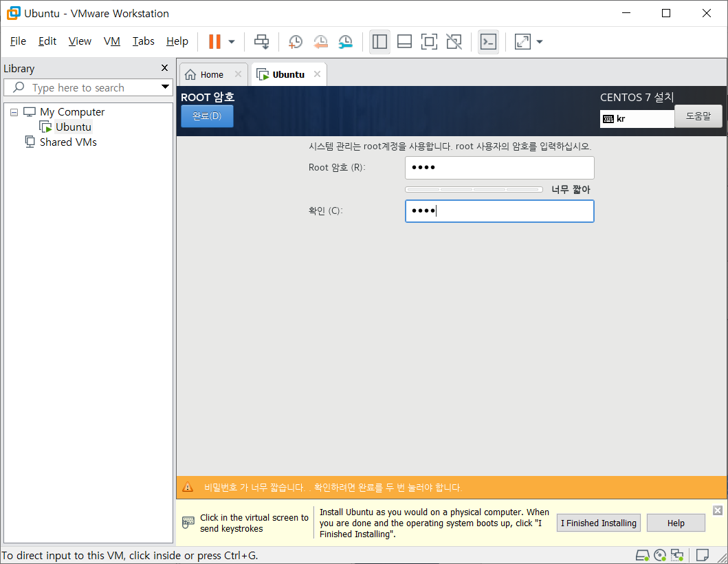Open library search filter dropdown
Image resolution: width=728 pixels, height=564 pixels.
[165, 87]
